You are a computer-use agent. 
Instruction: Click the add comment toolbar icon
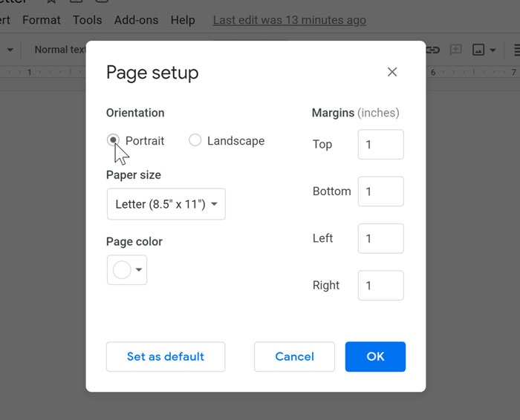point(455,50)
